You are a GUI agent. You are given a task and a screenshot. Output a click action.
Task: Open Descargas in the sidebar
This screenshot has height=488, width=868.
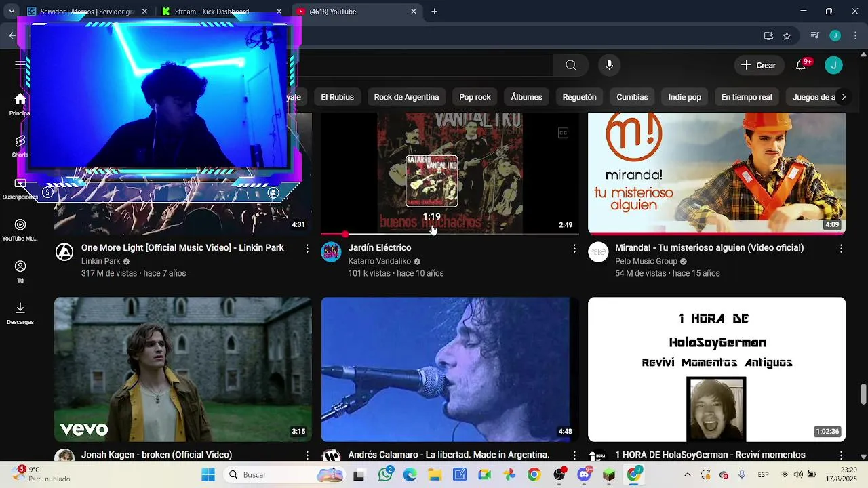20,312
